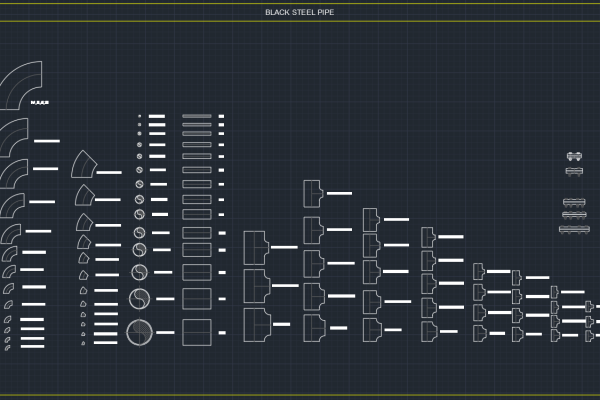The height and width of the screenshot is (400, 600).
Task: Select the bottom tee in the largest tee column
Action: point(256,323)
